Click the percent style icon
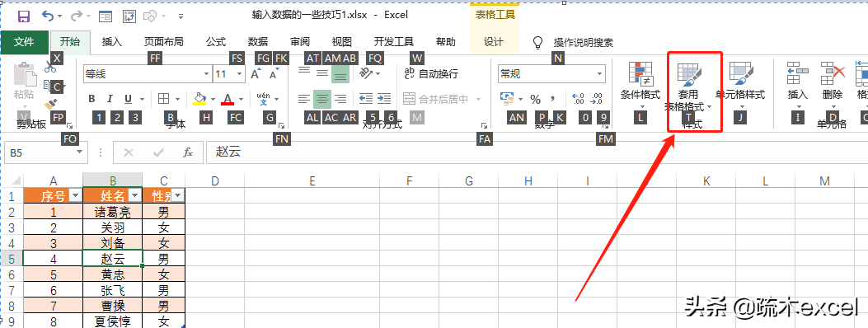868x328 pixels. [535, 100]
